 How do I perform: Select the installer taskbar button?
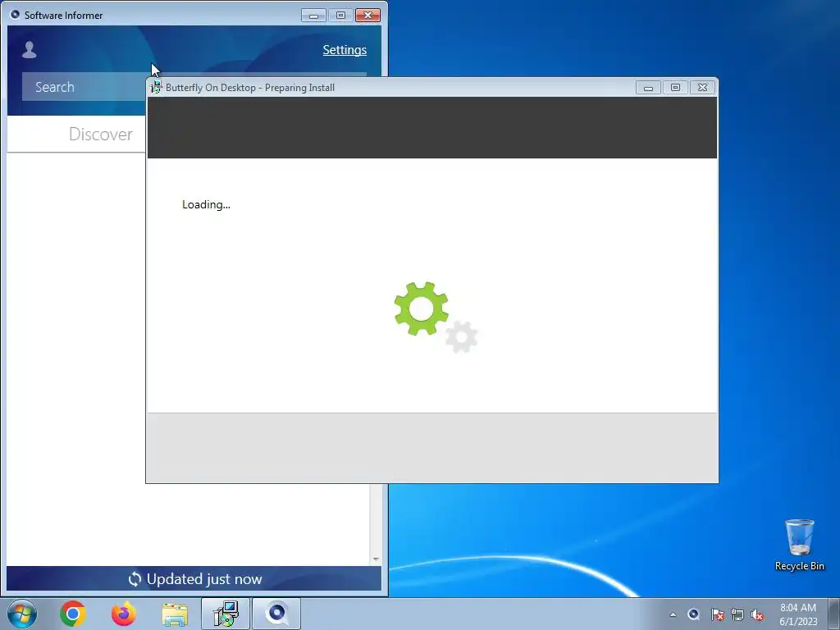pyautogui.click(x=226, y=614)
